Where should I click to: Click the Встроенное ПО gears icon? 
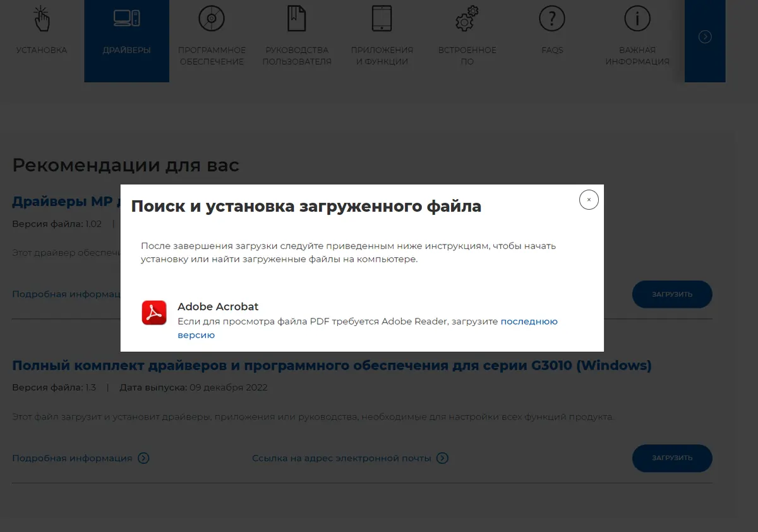[467, 19]
